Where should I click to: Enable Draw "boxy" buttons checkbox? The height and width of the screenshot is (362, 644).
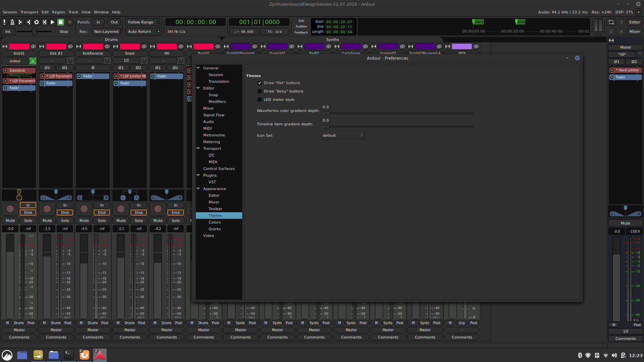pyautogui.click(x=260, y=91)
